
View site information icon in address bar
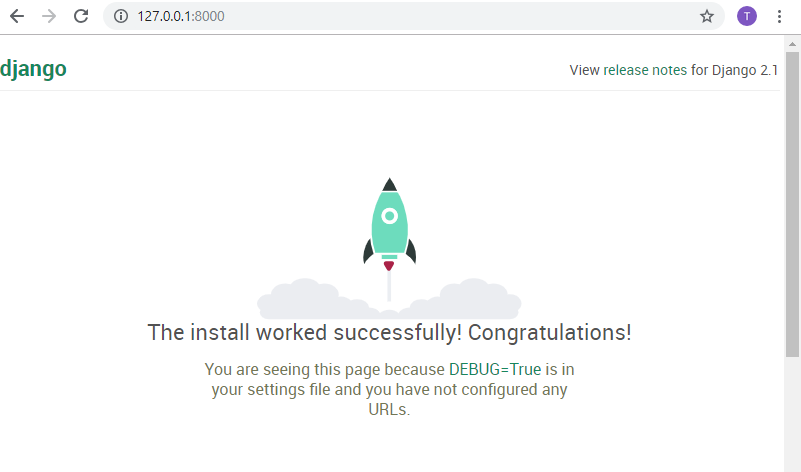(x=121, y=16)
